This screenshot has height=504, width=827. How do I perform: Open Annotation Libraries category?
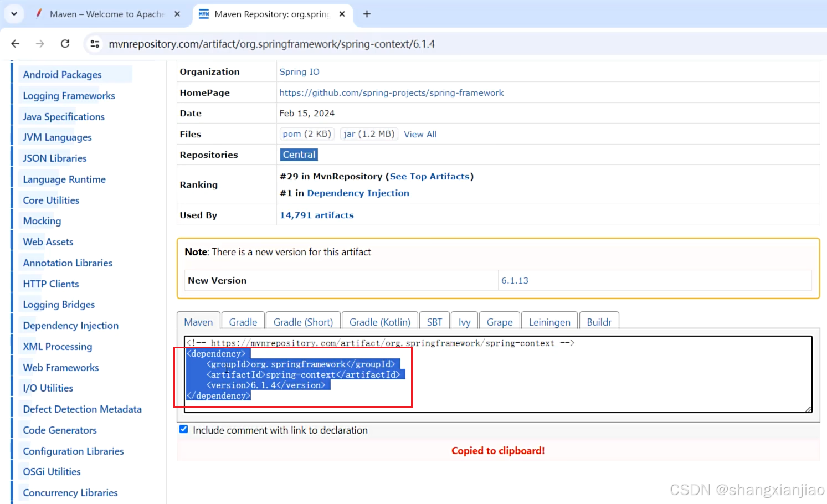pos(68,263)
